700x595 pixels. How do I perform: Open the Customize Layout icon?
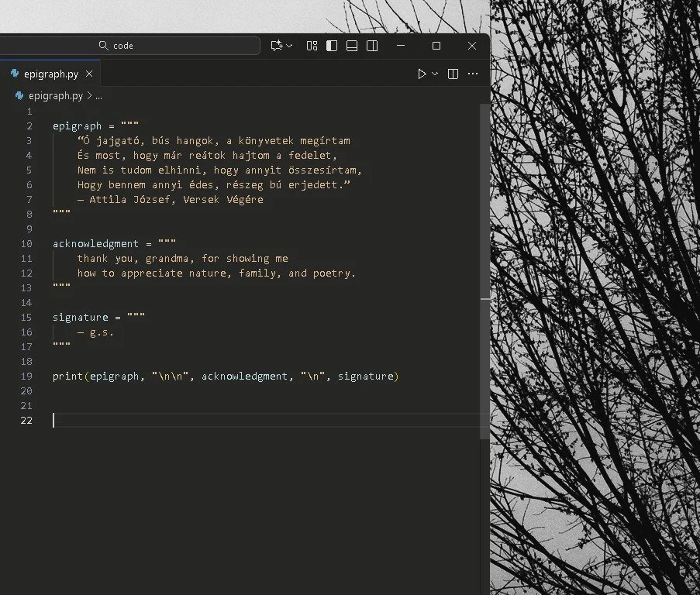pos(312,46)
